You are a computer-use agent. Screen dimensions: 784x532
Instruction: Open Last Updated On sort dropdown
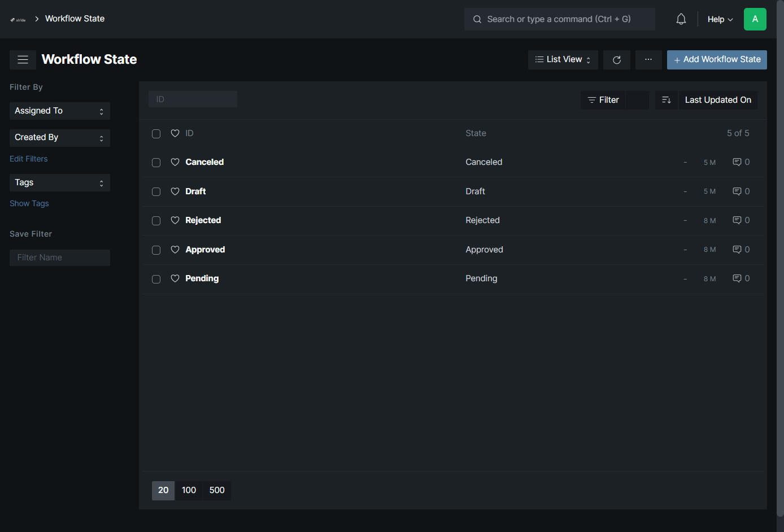click(x=718, y=100)
